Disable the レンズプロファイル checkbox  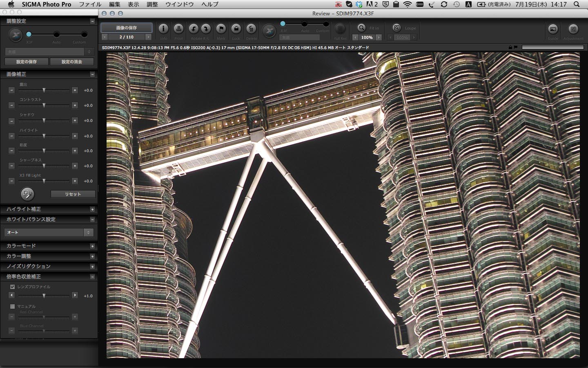click(x=12, y=287)
